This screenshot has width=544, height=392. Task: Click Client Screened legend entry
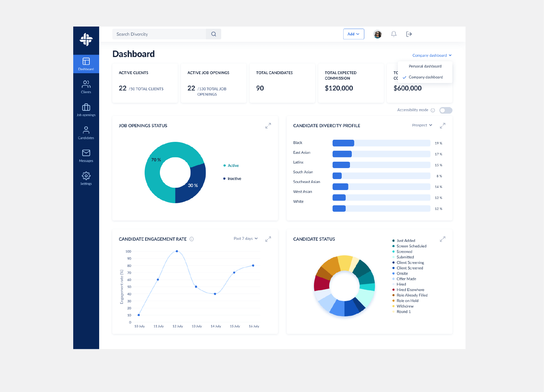[x=408, y=268]
